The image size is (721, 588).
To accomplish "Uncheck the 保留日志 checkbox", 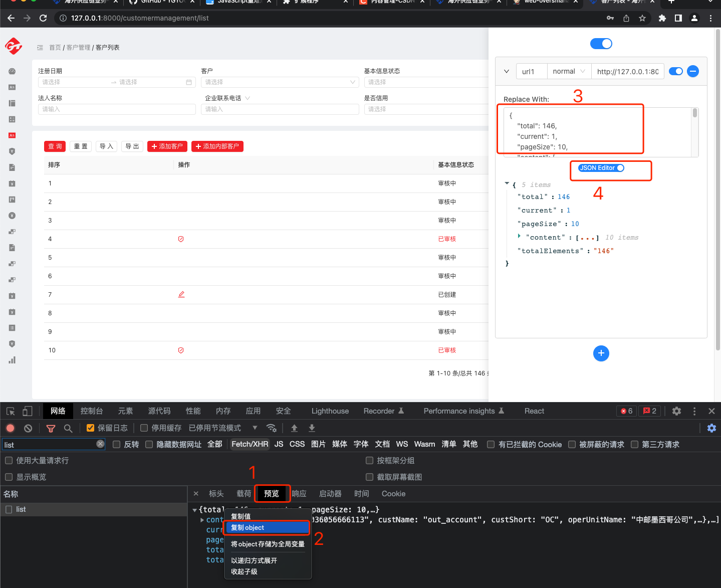I will [x=90, y=428].
